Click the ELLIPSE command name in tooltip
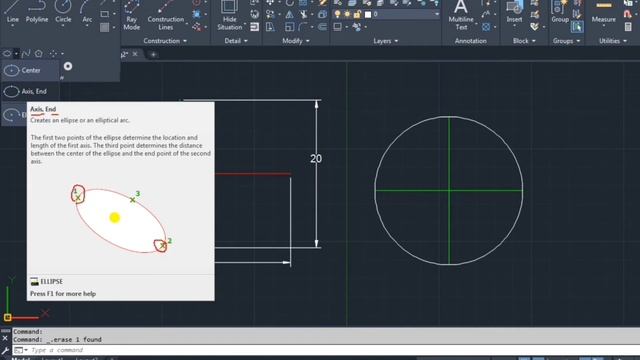The height and width of the screenshot is (360, 640). 51,281
